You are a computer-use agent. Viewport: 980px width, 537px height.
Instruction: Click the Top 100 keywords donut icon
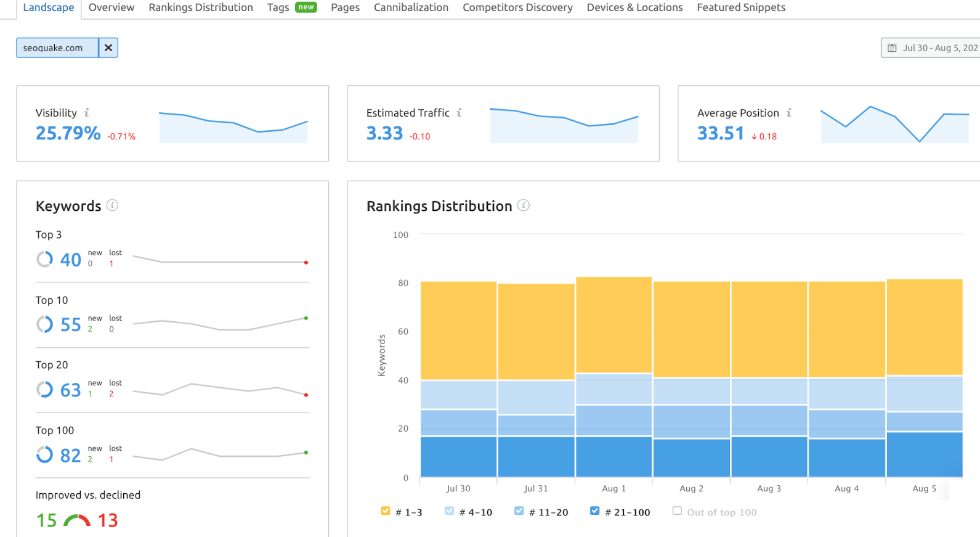coord(44,455)
